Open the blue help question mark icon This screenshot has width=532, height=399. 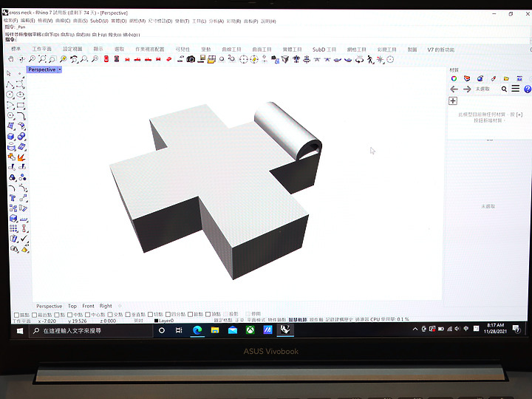(528, 89)
